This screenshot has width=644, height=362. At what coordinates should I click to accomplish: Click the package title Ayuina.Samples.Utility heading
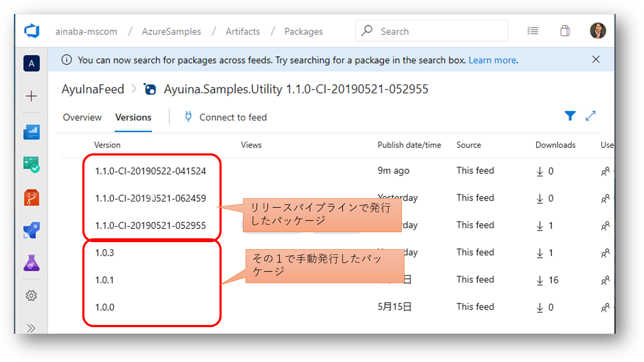(x=296, y=89)
